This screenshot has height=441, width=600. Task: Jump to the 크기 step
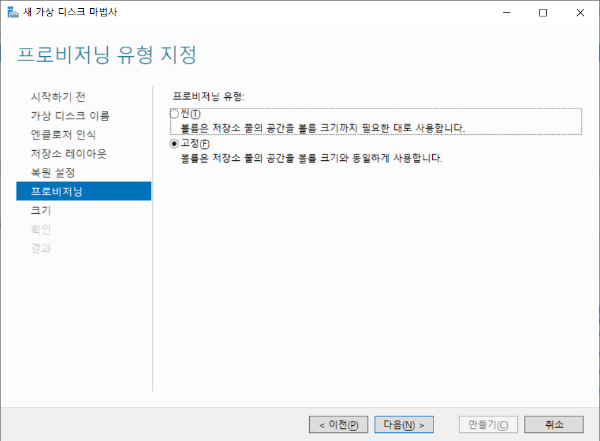(x=41, y=210)
